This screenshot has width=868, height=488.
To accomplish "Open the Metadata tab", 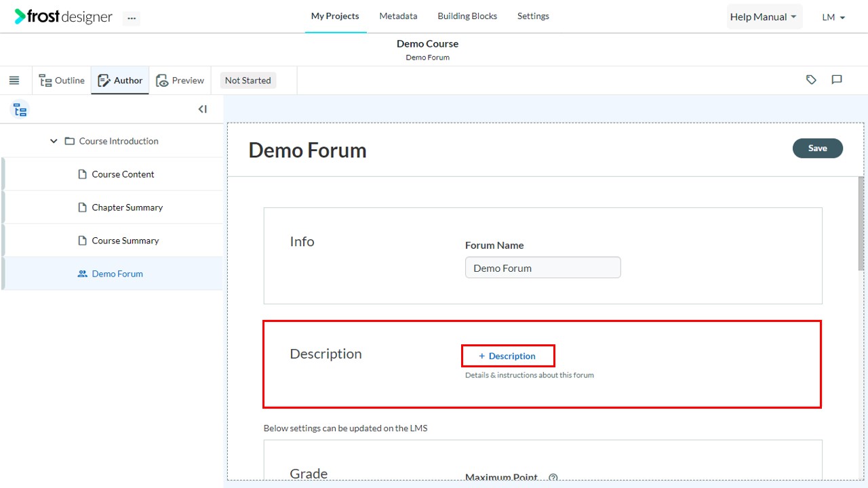I will 398,16.
